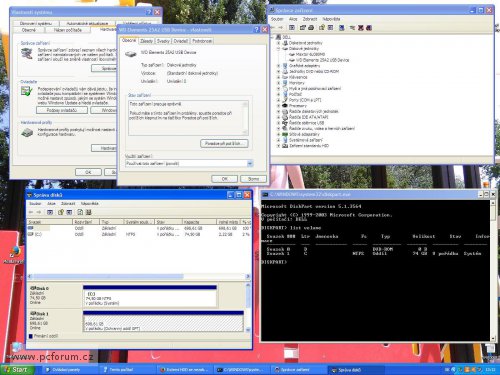500x375 pixels.
Task: Click Uninstall device icon in Device Manager toolbar
Action: [360, 28]
